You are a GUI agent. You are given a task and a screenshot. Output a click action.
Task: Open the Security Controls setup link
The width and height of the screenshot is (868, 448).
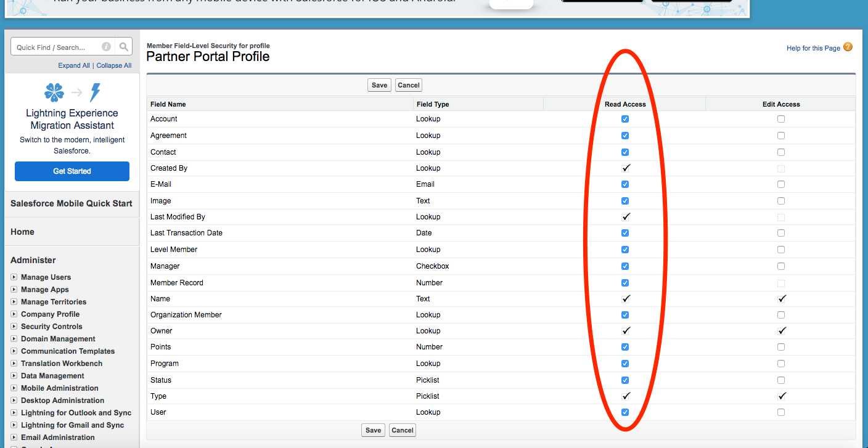(x=51, y=327)
